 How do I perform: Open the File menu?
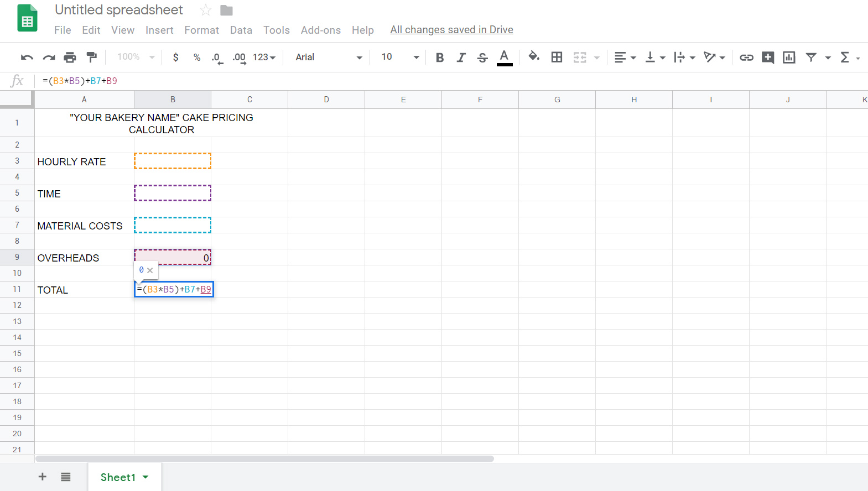click(x=63, y=30)
